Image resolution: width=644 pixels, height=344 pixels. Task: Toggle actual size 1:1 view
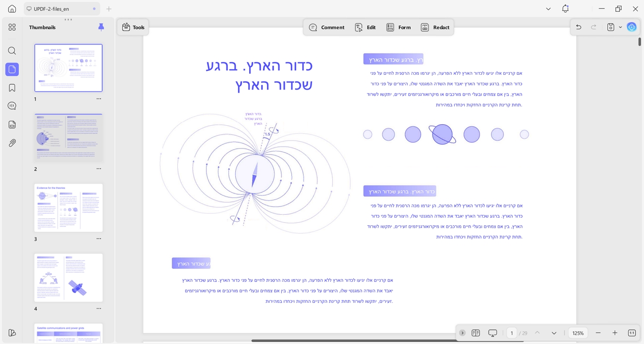[x=632, y=333]
